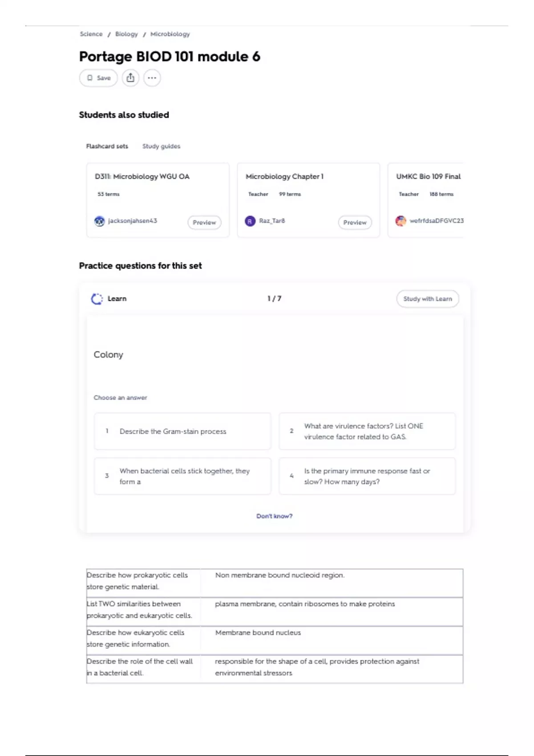Open UMKC Bio 109 Final card
Screen dimensions: 534x756
tap(425, 200)
